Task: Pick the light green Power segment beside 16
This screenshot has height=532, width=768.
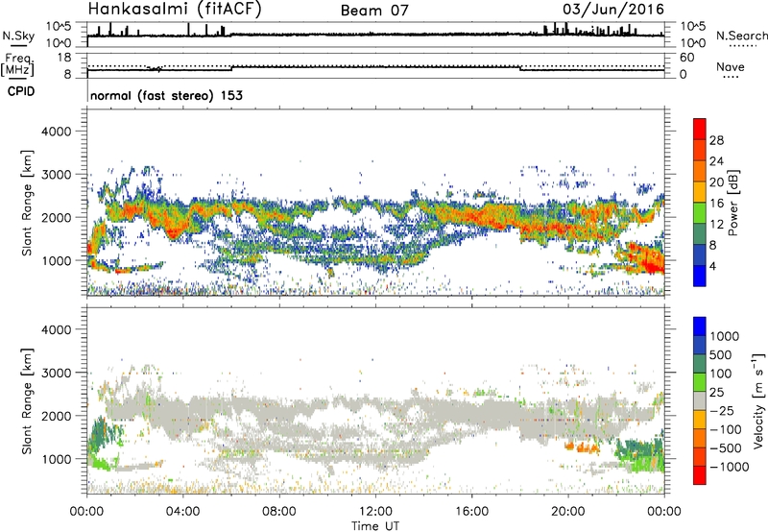Action: pyautogui.click(x=700, y=212)
